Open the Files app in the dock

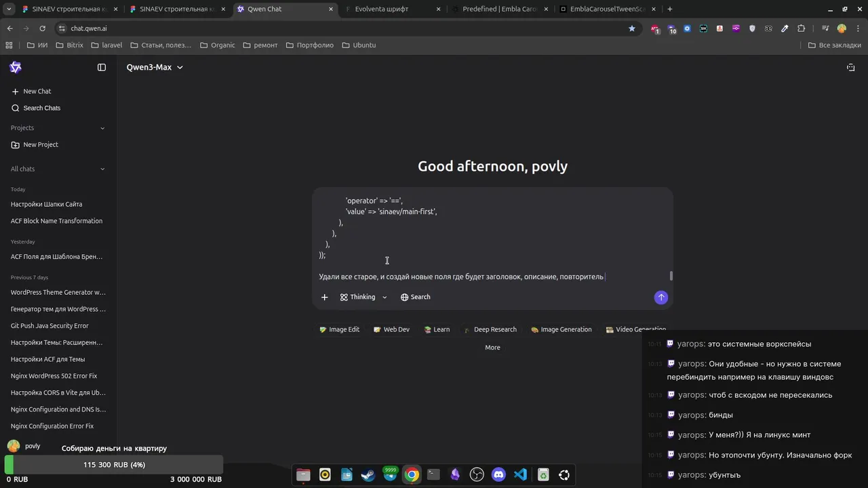point(303,475)
